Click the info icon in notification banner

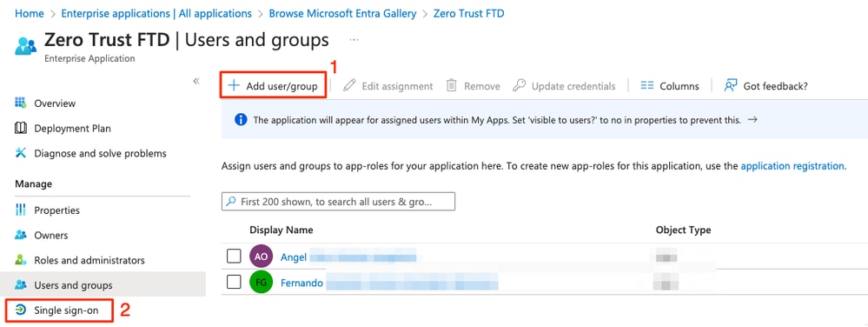pos(241,120)
